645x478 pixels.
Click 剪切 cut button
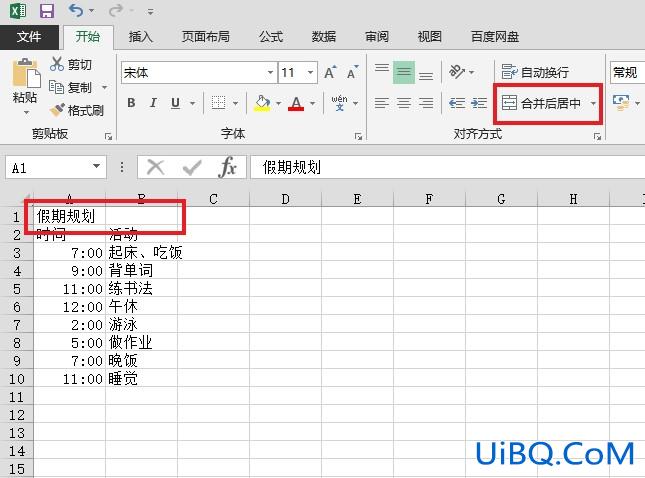(x=71, y=65)
